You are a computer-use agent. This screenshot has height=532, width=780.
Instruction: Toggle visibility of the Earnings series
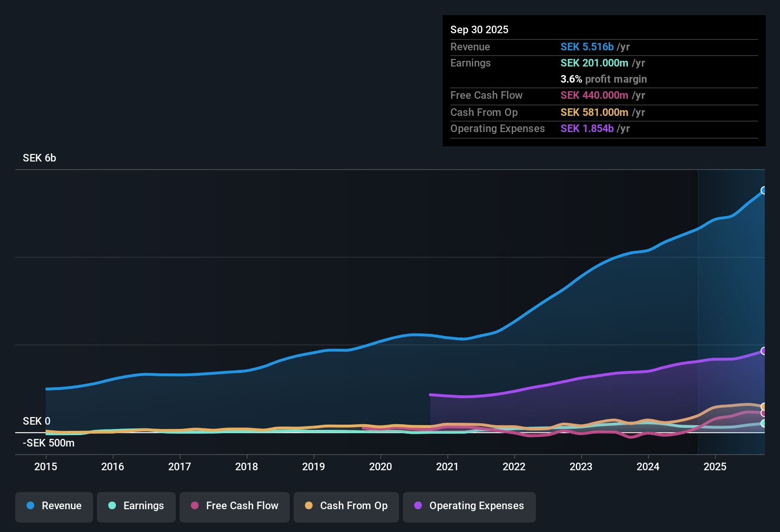[136, 506]
